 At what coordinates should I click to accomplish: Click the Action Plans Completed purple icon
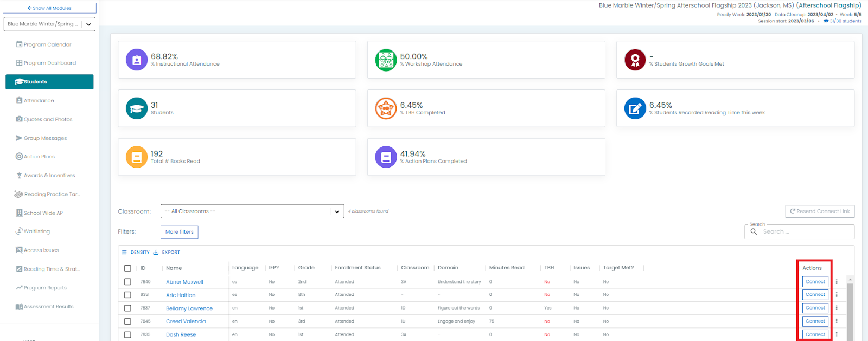coord(386,157)
